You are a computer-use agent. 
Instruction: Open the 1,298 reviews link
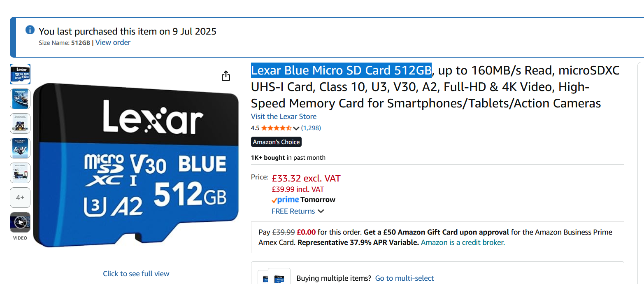point(311,128)
